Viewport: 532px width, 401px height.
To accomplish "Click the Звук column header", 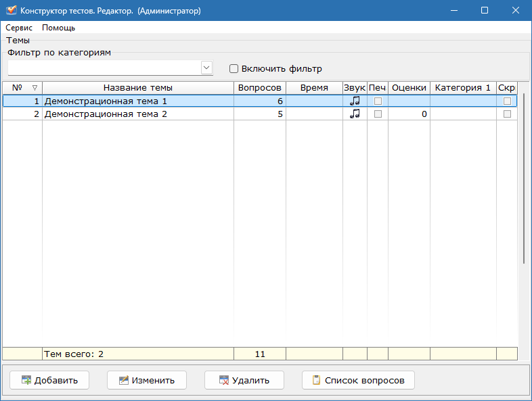I will click(355, 88).
